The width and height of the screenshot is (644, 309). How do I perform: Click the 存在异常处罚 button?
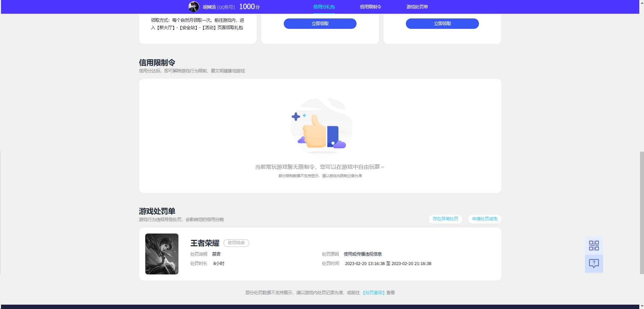(445, 219)
